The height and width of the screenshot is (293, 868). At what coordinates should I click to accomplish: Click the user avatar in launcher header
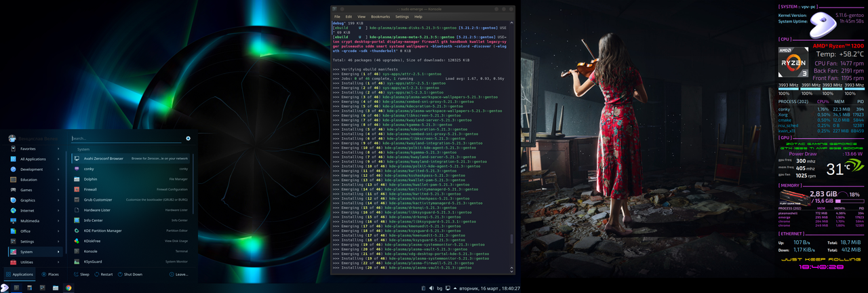click(12, 138)
